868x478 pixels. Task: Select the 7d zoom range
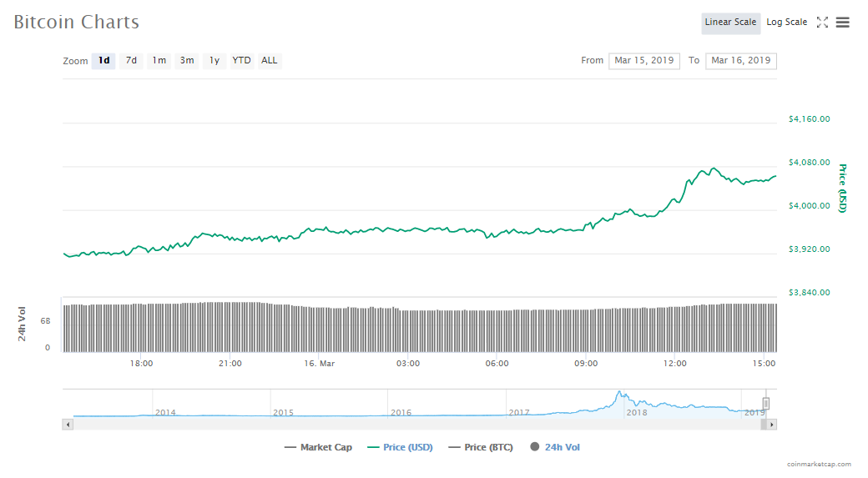pos(131,61)
